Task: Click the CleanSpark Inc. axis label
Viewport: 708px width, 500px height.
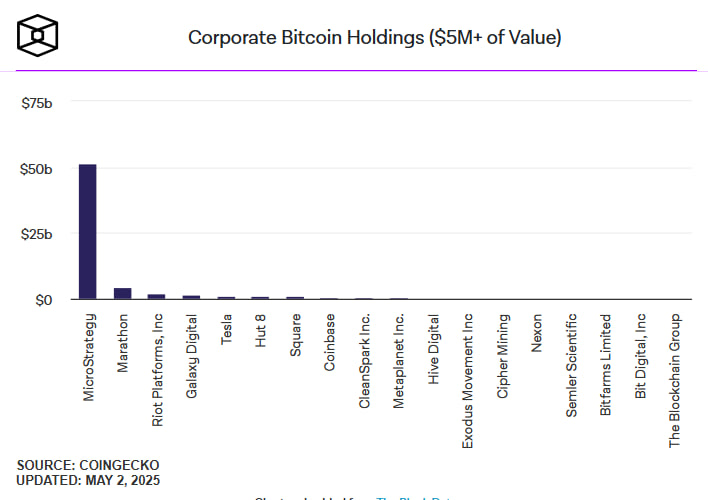Action: pyautogui.click(x=364, y=361)
